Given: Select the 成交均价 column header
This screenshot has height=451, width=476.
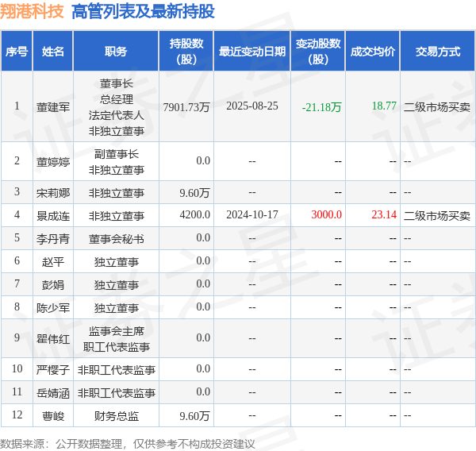Looking at the screenshot, I should coord(373,52).
